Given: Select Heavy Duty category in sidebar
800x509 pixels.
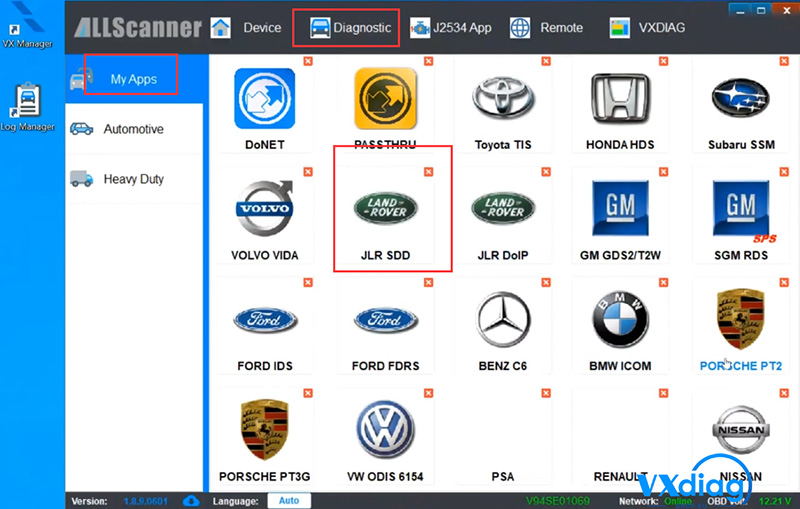Looking at the screenshot, I should coord(134,179).
